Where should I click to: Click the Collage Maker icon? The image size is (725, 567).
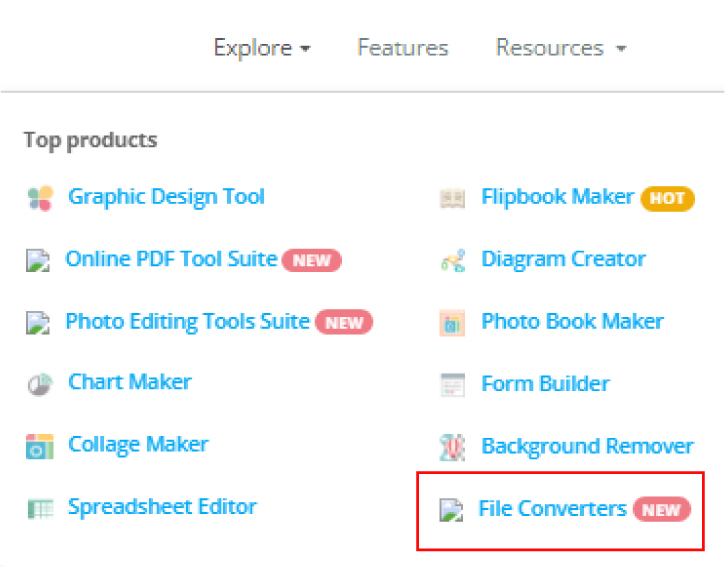tap(39, 445)
